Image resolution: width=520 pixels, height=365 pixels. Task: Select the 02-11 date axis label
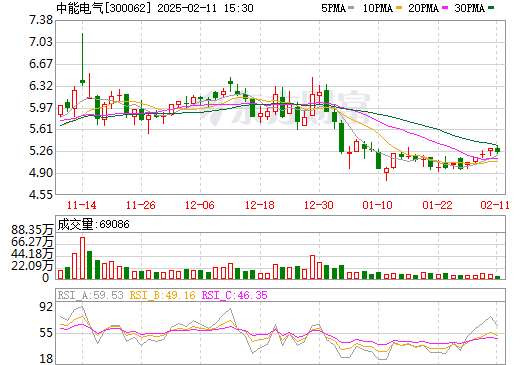[x=495, y=205]
